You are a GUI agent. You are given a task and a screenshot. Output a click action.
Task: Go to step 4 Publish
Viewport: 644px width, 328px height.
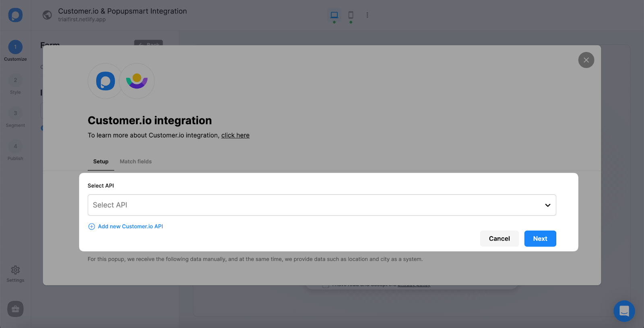pos(15,150)
